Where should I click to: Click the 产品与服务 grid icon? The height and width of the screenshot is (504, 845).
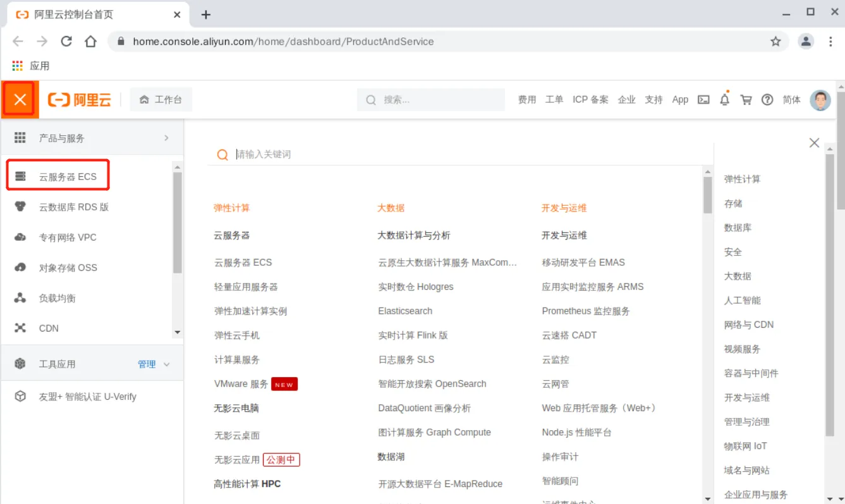pos(20,138)
